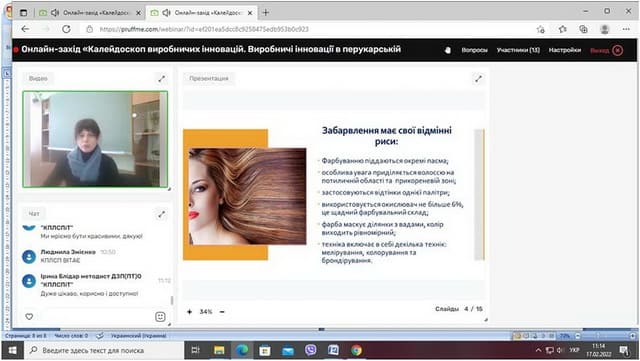Open browser collections icon
The image size is (640, 361).
(583, 29)
